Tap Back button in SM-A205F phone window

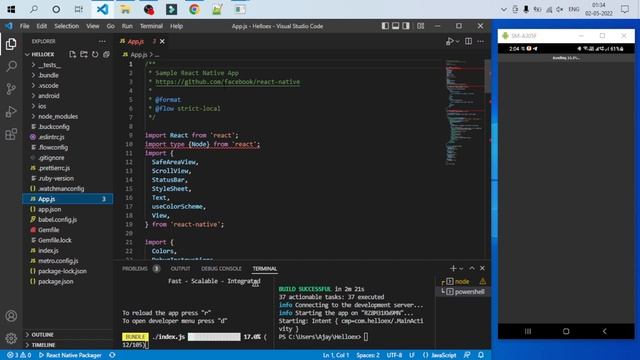(604, 331)
